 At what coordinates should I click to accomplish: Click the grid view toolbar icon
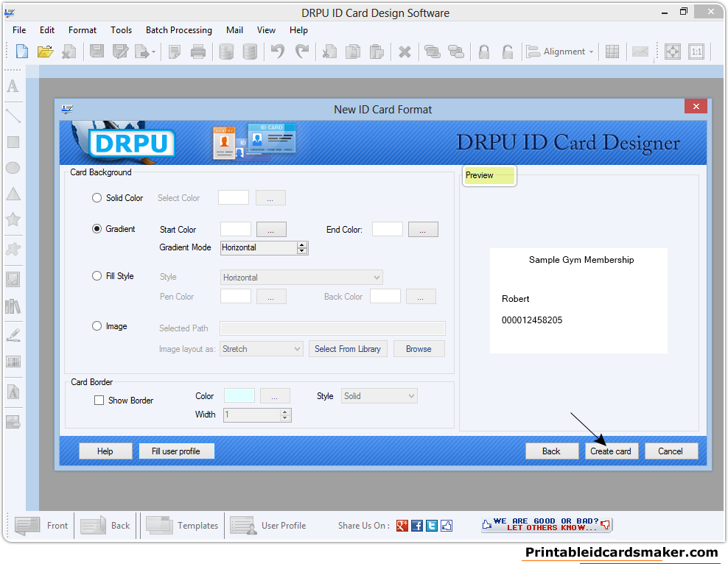point(612,52)
